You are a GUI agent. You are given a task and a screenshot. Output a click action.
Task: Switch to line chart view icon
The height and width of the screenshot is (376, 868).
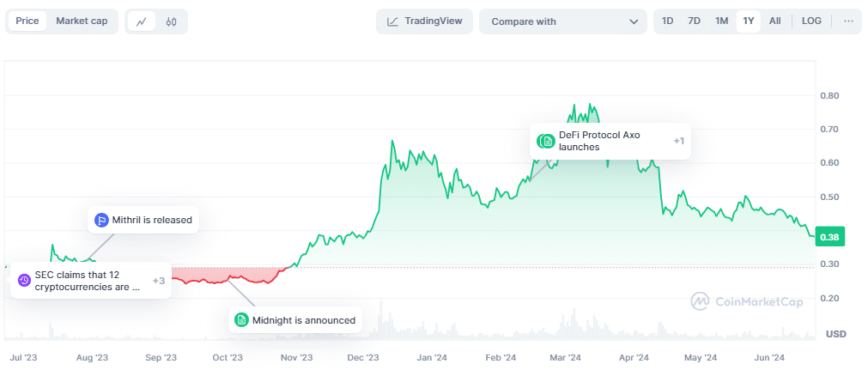[x=142, y=21]
